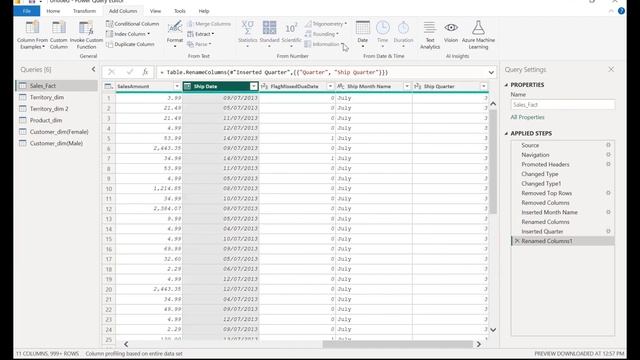Switch to the Help tab
Viewport: 640px width, 360px height.
(x=204, y=11)
